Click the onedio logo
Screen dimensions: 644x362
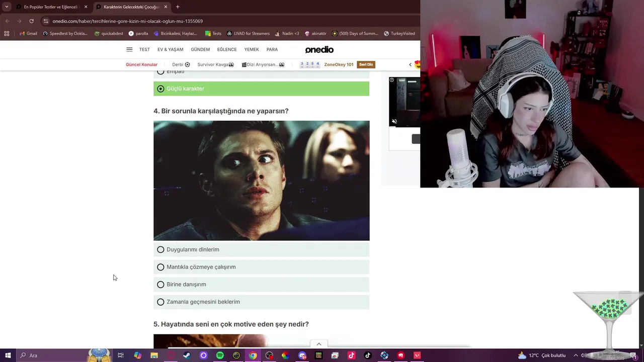[319, 49]
